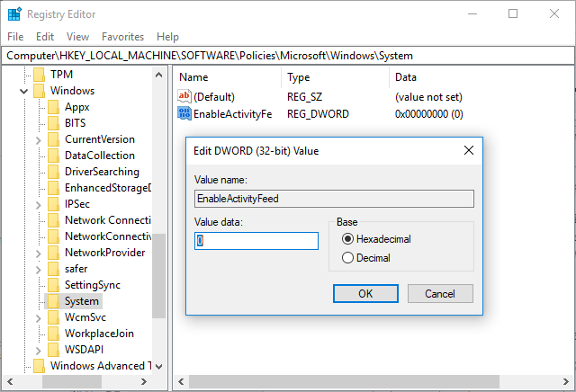This screenshot has width=576, height=392.
Task: Expand the WcmSvc key
Action: (38, 318)
